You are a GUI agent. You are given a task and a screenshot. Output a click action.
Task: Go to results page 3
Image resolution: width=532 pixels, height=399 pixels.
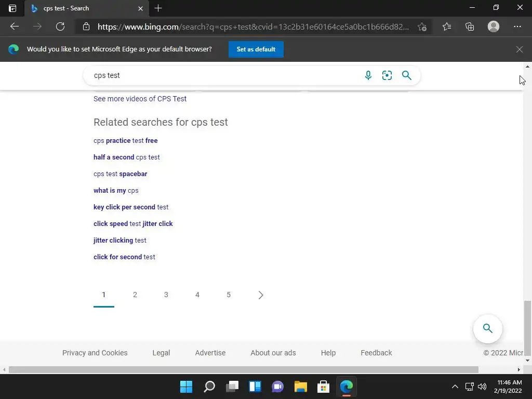[166, 295]
